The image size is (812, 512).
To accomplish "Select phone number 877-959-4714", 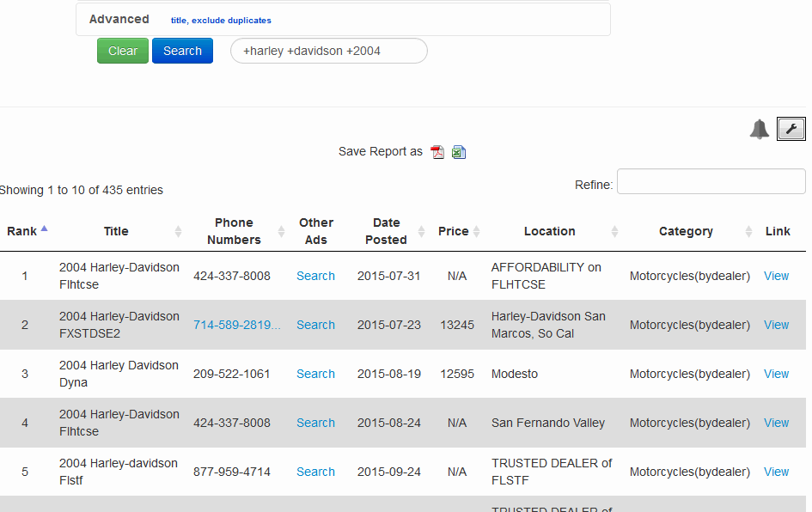I will point(231,472).
